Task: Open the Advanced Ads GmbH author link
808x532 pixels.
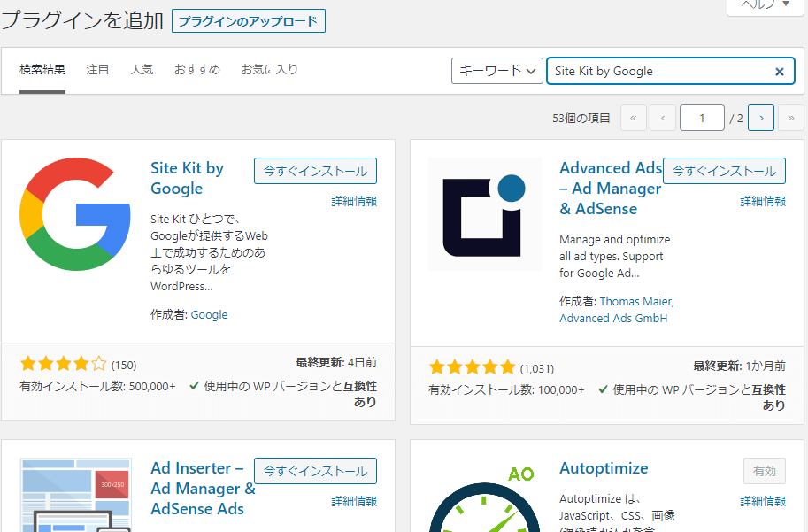Action: coord(613,318)
